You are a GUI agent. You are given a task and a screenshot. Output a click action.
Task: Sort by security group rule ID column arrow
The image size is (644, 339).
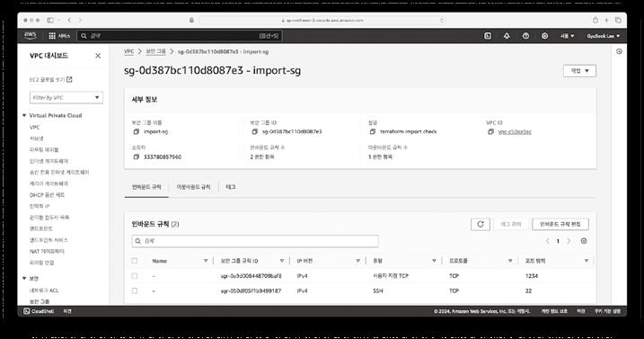[x=282, y=261]
